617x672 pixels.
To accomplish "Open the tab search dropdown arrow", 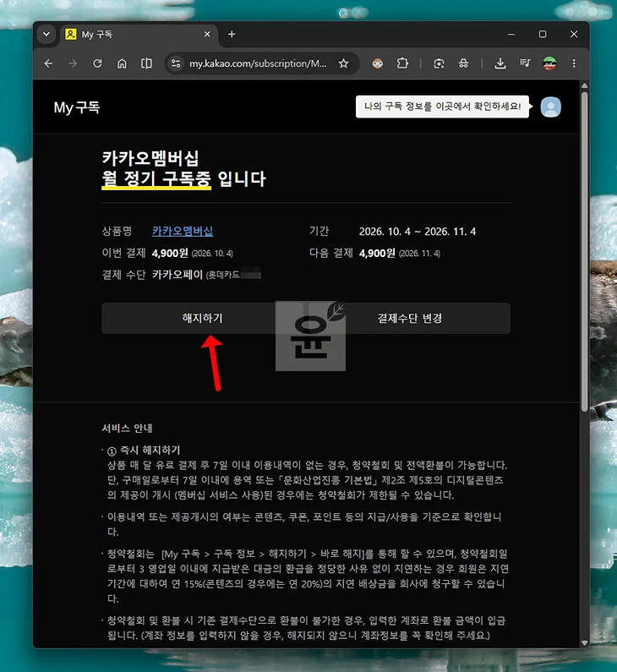I will pos(46,35).
